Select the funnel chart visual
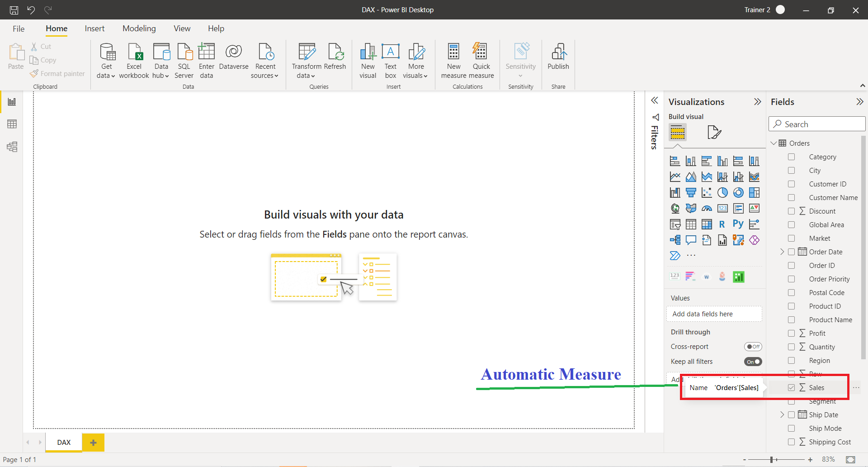868x467 pixels. point(691,193)
